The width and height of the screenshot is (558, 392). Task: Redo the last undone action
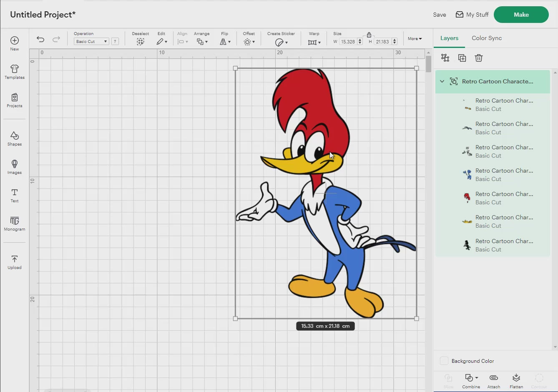pos(56,39)
